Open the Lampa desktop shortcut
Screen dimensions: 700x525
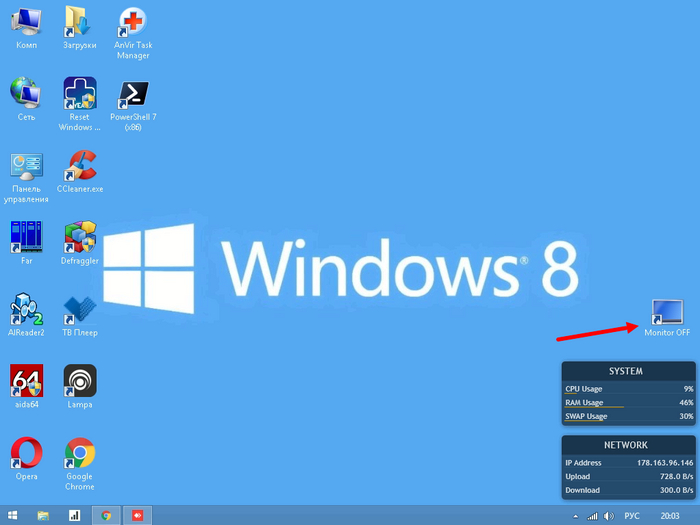pyautogui.click(x=80, y=382)
